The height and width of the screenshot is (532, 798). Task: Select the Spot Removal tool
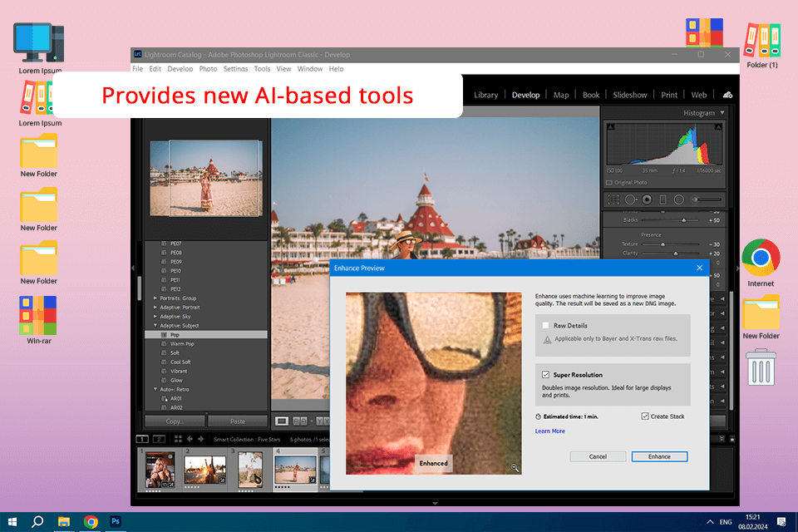click(x=630, y=199)
